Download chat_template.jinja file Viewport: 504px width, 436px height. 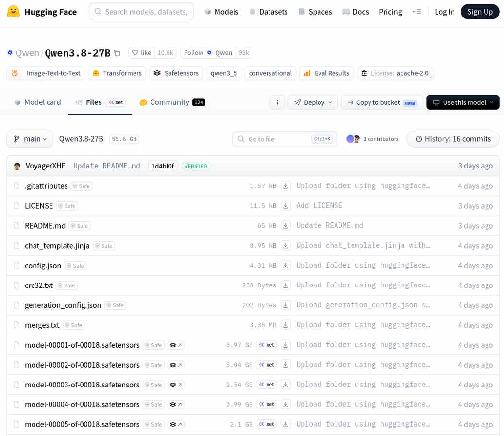click(286, 246)
